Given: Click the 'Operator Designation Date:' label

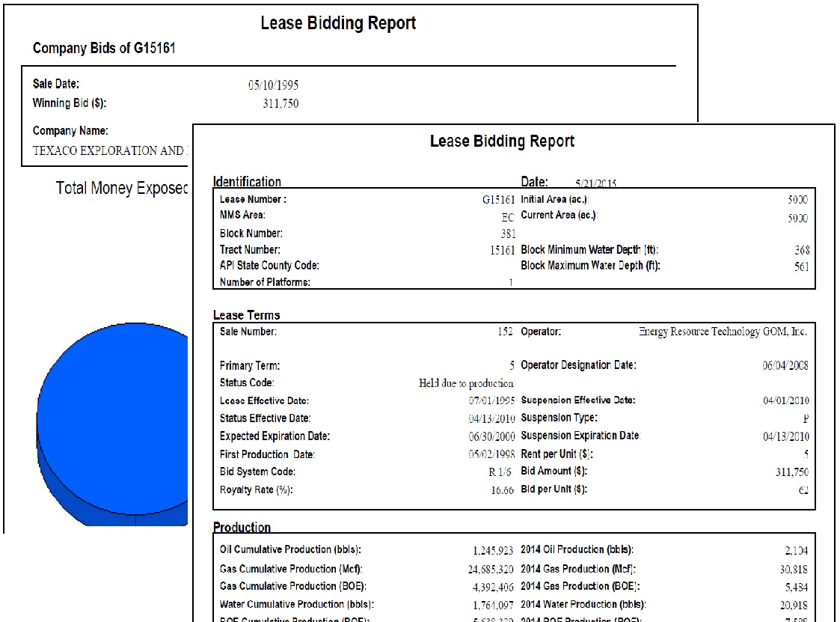Looking at the screenshot, I should click(578, 365).
